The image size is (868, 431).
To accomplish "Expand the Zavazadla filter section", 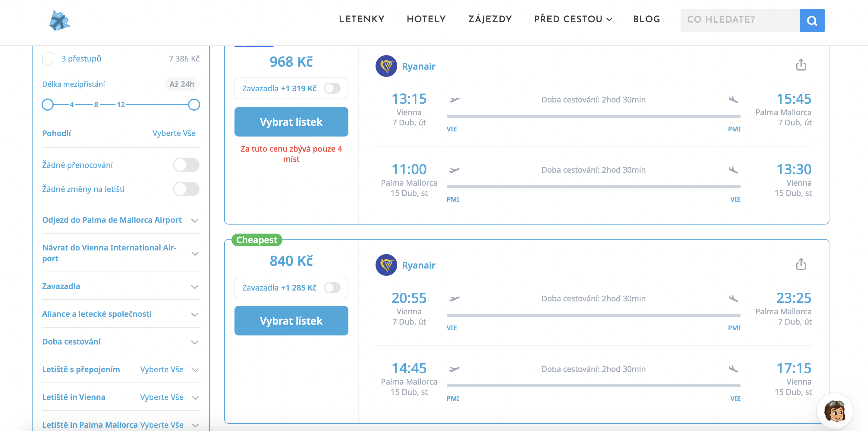I will [194, 287].
